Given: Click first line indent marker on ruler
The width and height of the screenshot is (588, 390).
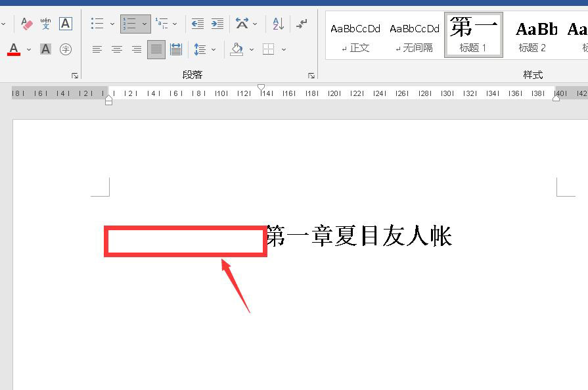Looking at the screenshot, I should pos(261,87).
